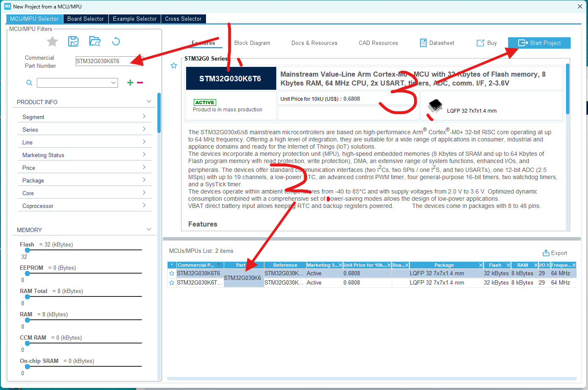Viewport: 588px width, 390px height.
Task: Click the Flash memory slider handle
Action: coord(27,250)
